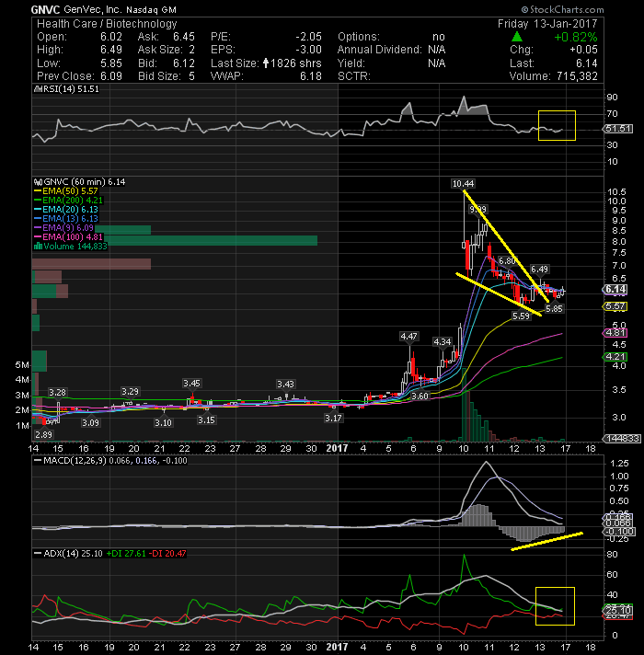Click the Annual Dividend N/A value

pos(436,50)
